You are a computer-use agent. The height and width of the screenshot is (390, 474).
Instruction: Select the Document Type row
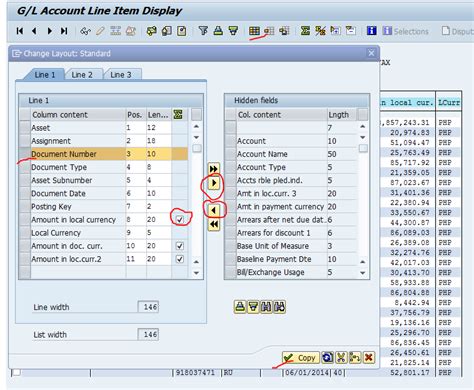click(x=103, y=167)
